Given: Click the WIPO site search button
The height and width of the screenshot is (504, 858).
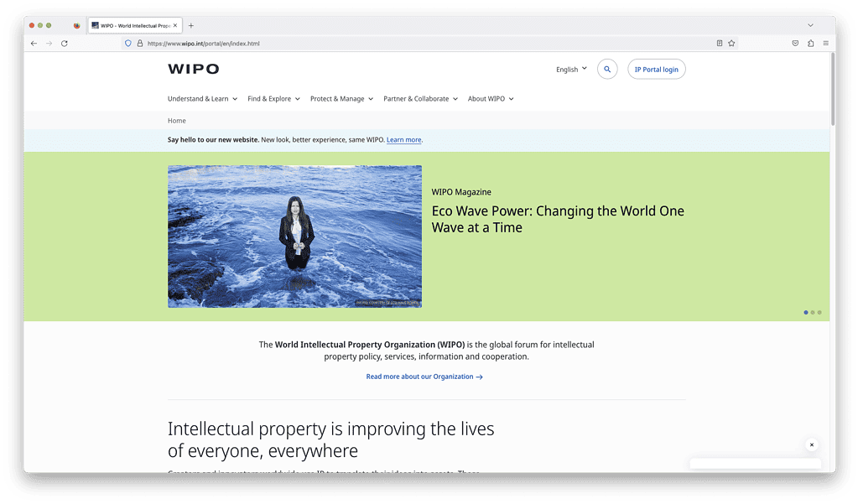Looking at the screenshot, I should pos(607,70).
